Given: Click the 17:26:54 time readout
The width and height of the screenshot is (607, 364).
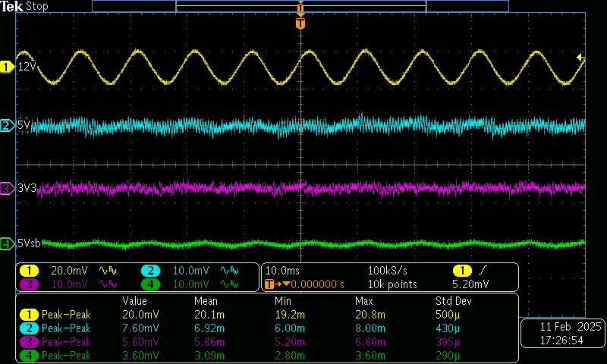Looking at the screenshot, I should click(x=561, y=340).
